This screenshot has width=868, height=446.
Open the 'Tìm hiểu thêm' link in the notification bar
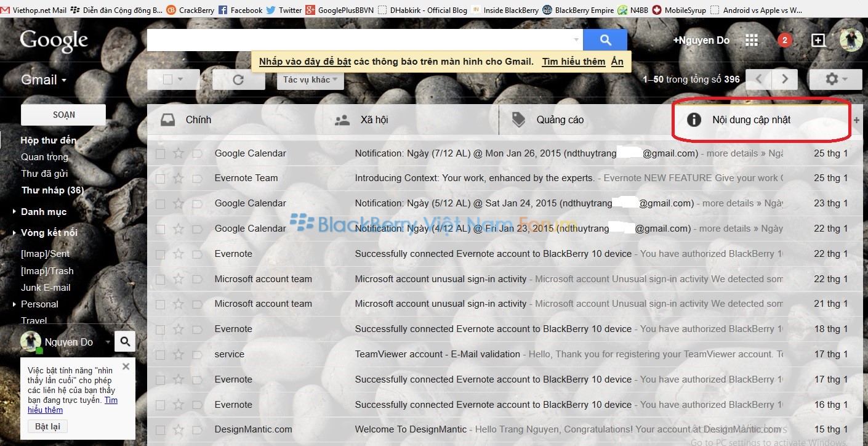(x=574, y=62)
